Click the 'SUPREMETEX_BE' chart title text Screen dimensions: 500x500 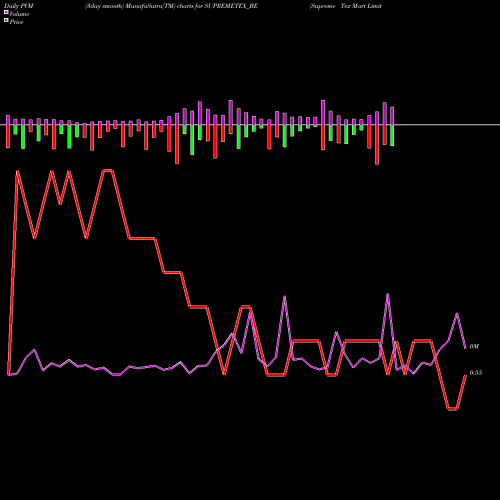coord(231,6)
